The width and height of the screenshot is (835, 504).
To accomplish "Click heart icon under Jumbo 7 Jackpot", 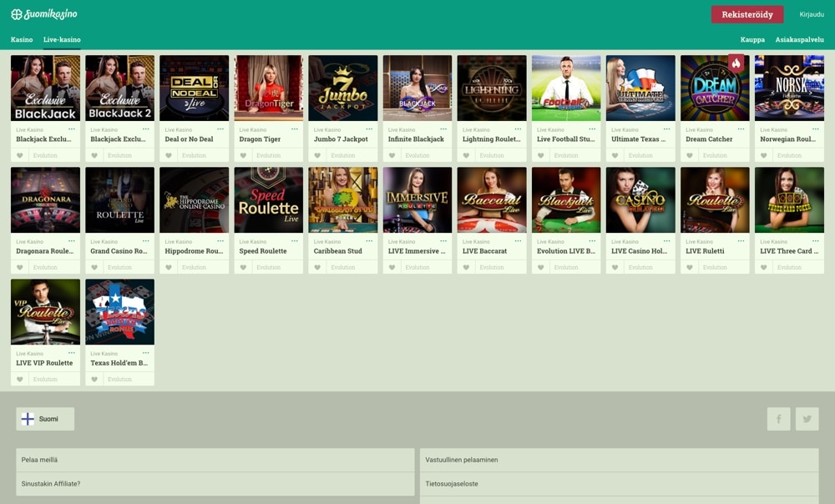I will (318, 155).
